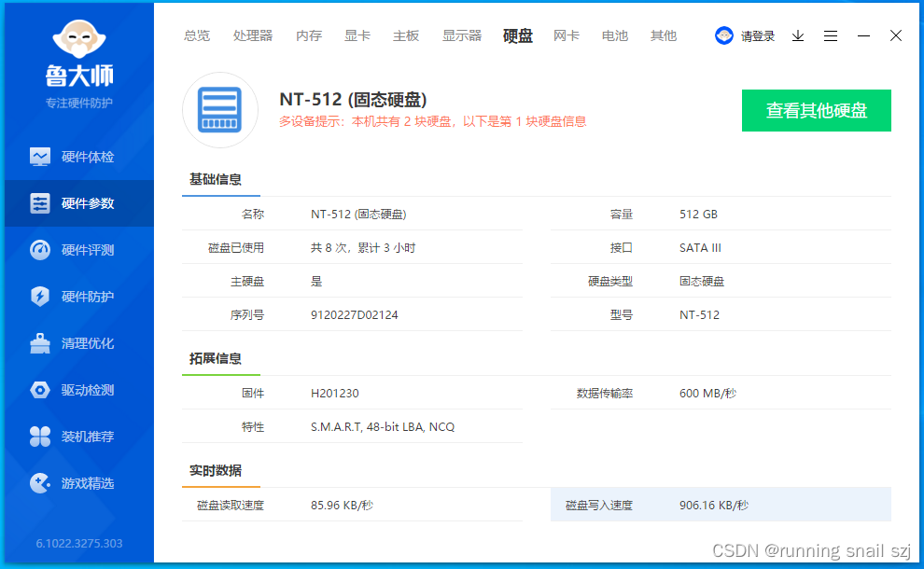Open the 清理优化 broom icon
This screenshot has height=569, width=924.
click(40, 343)
